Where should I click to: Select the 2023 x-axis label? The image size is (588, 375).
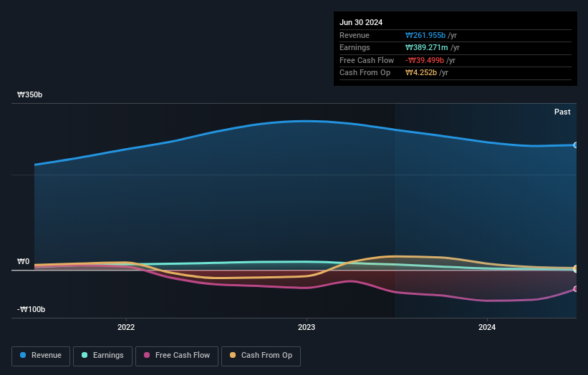tap(307, 327)
